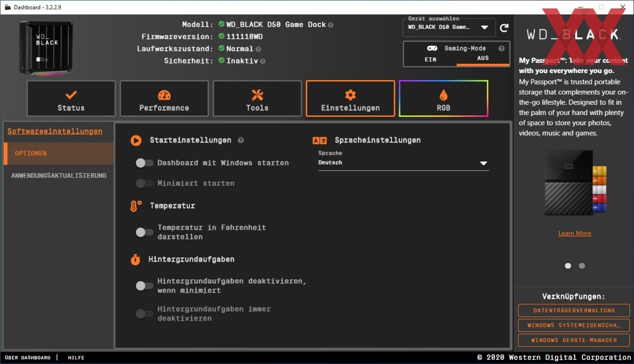Select the second carousel dot indicator
Viewport: 634px width, 364px height.
pyautogui.click(x=582, y=266)
